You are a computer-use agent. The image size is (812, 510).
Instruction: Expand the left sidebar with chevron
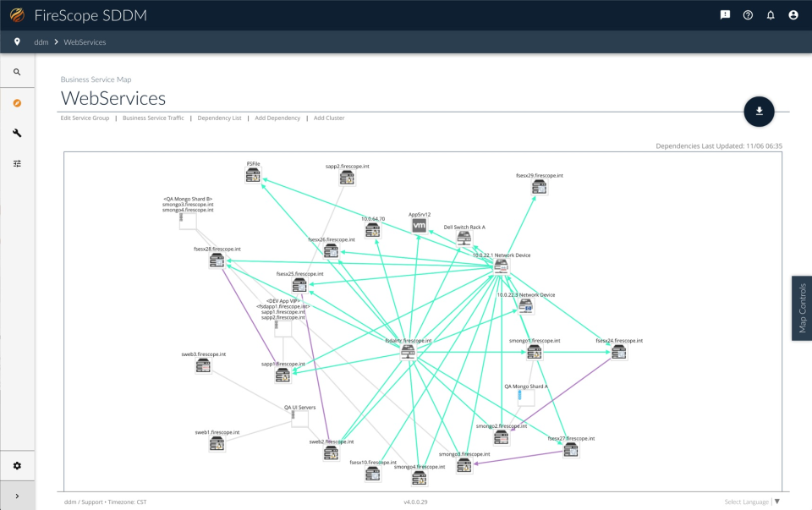[17, 496]
